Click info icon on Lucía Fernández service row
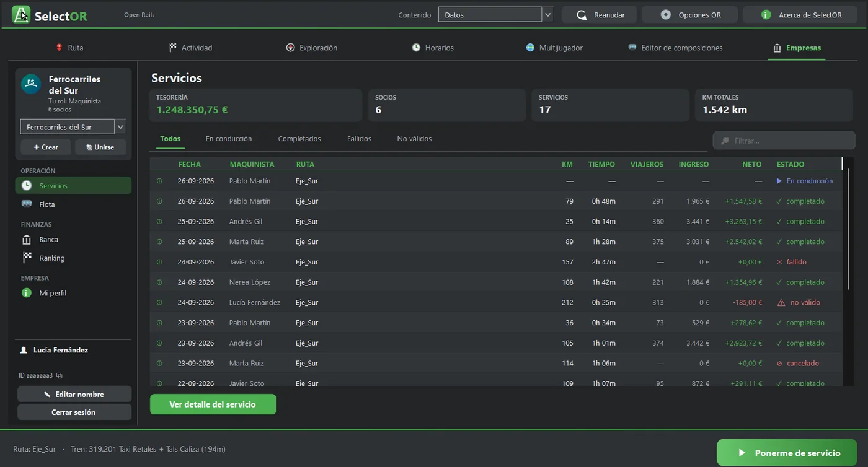This screenshot has width=868, height=467. pos(159,302)
